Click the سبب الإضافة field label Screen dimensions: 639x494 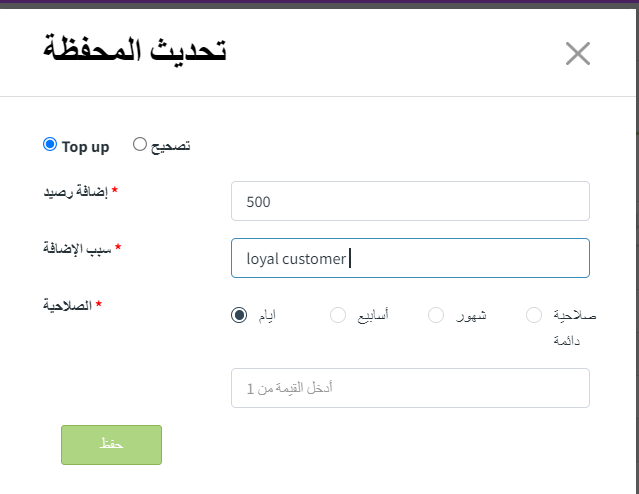[x=77, y=248]
